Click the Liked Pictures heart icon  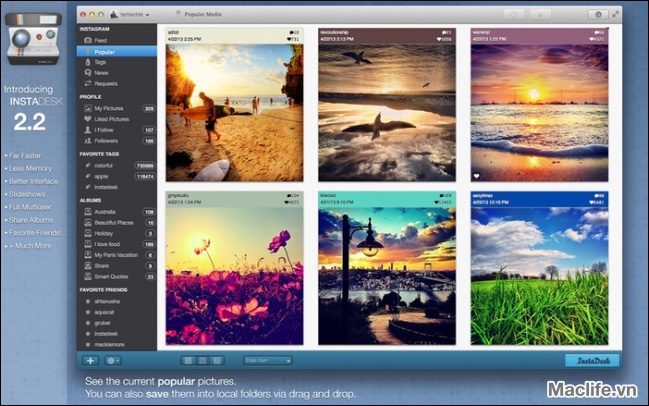[x=87, y=119]
